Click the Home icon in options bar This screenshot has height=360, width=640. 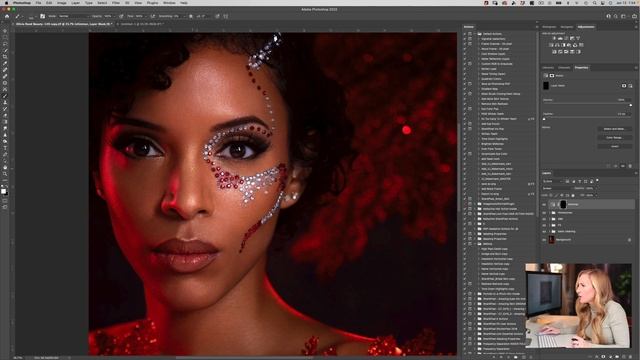7,16
